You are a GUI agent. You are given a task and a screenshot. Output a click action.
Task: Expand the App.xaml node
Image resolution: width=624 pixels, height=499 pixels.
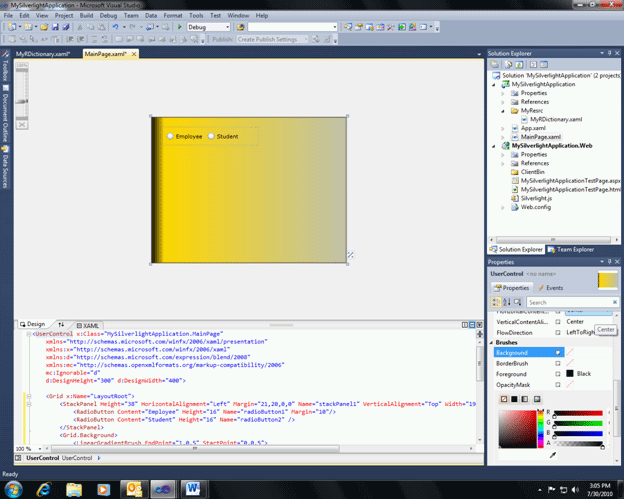503,128
